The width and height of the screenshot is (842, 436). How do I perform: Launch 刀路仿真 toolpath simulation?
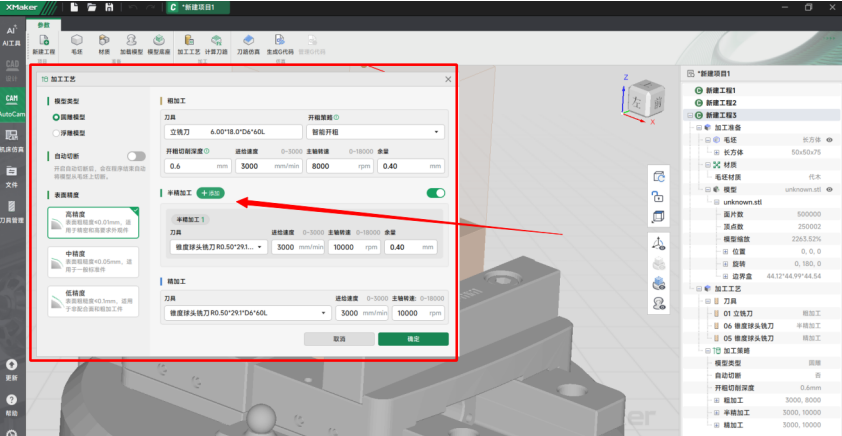pyautogui.click(x=248, y=43)
